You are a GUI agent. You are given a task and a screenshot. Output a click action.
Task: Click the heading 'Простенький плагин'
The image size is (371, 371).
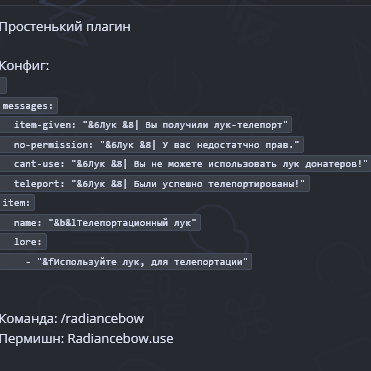(65, 27)
